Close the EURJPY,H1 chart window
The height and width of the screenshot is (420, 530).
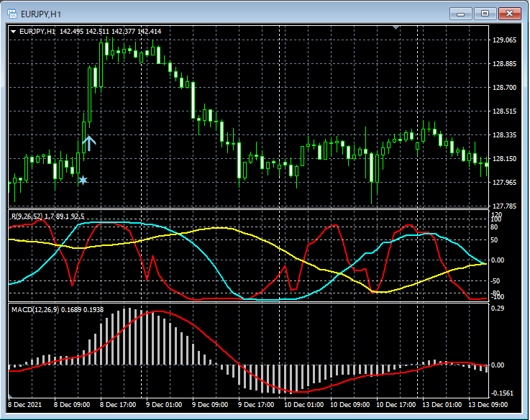point(509,13)
